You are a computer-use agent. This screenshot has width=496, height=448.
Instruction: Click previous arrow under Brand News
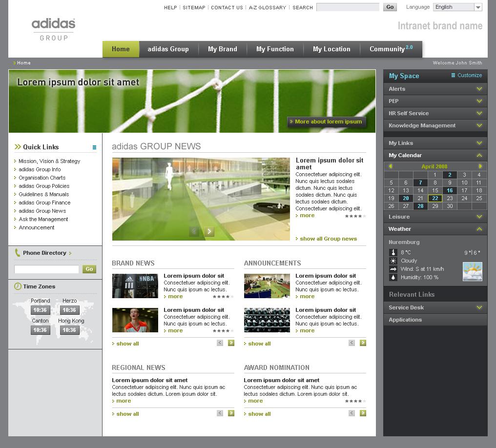pos(220,343)
